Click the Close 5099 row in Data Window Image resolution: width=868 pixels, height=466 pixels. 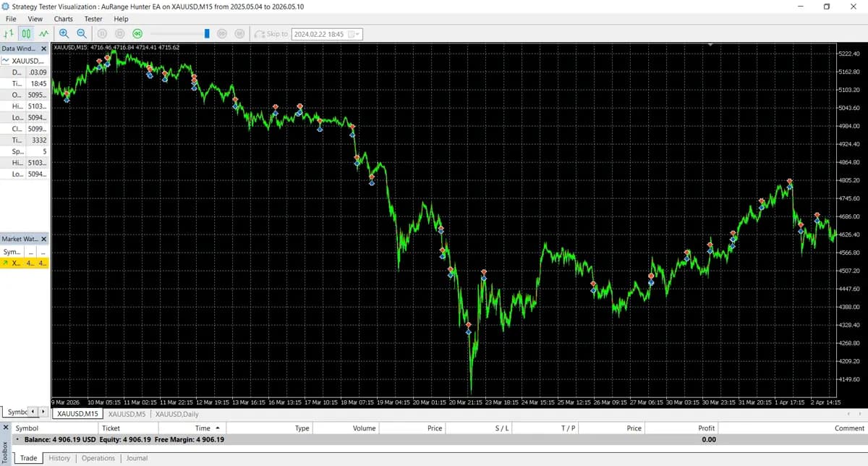(x=25, y=129)
